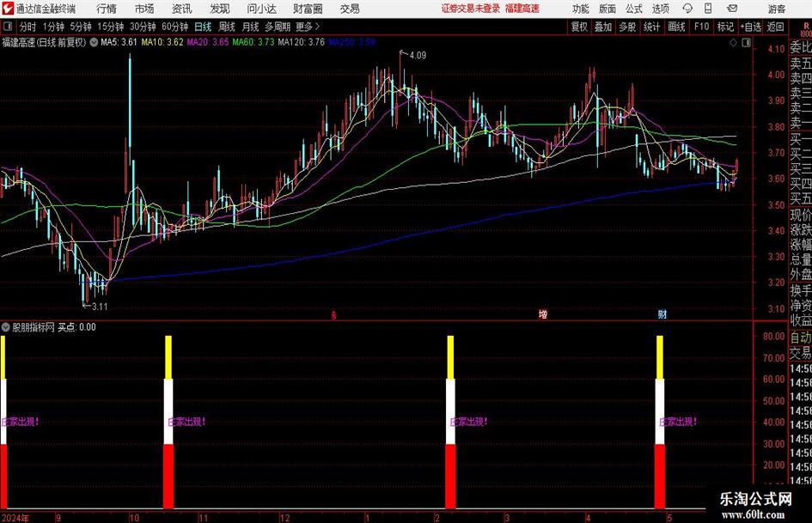The height and width of the screenshot is (523, 812).
Task: Click the red 福建高速 stock name link
Action: click(522, 9)
